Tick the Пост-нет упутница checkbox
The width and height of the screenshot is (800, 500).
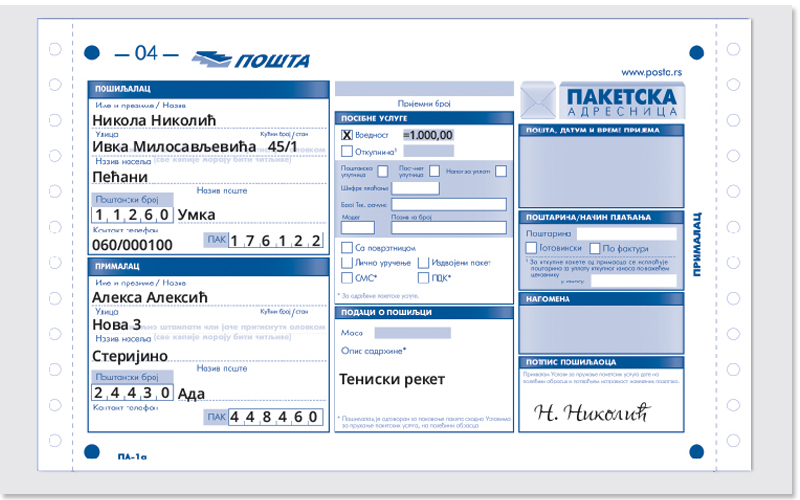point(434,171)
